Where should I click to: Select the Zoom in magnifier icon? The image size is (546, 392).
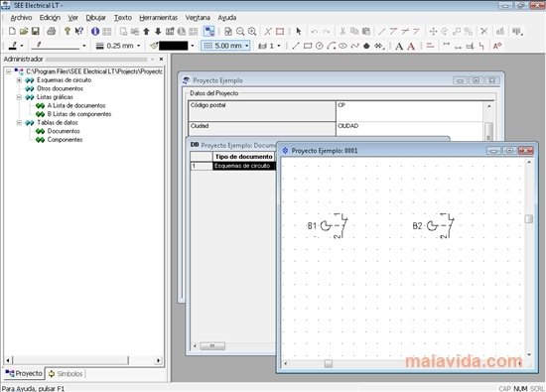(252, 32)
